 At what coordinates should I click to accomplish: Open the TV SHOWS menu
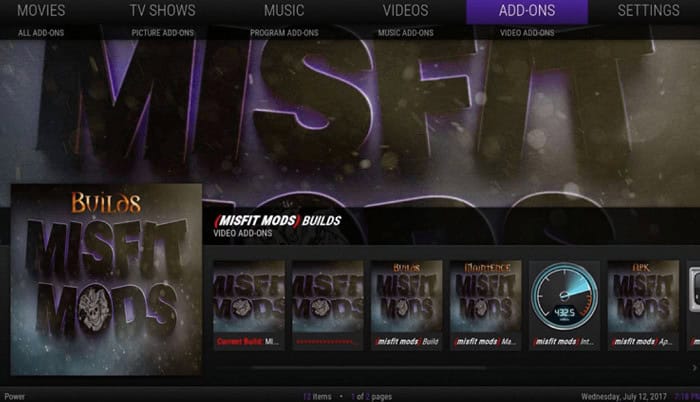point(162,10)
